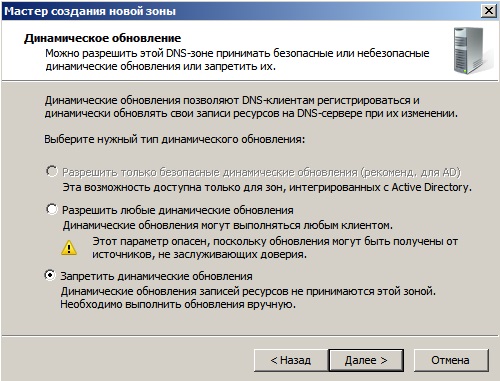Click the 'Можно разрешить этой DNS-зоне' subtitle text
Screen dimensions: 500x381
click(x=237, y=60)
